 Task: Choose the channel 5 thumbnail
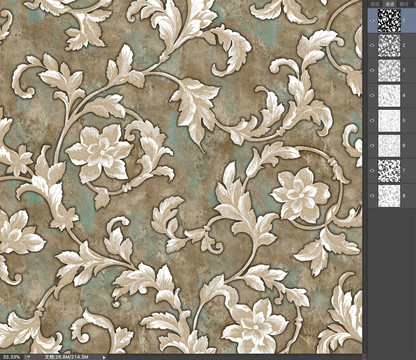(389, 120)
